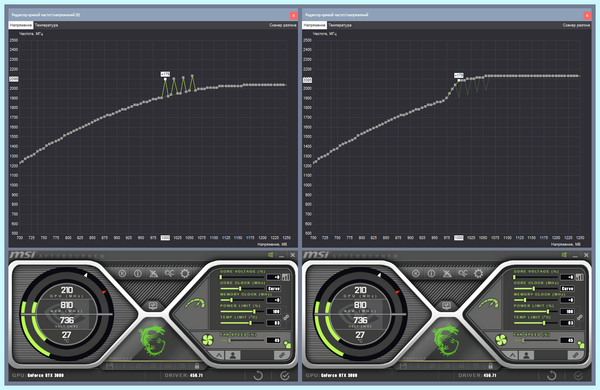The height and width of the screenshot is (390, 600).
Task: Open info button in right Afterburner window
Action: click(x=431, y=273)
